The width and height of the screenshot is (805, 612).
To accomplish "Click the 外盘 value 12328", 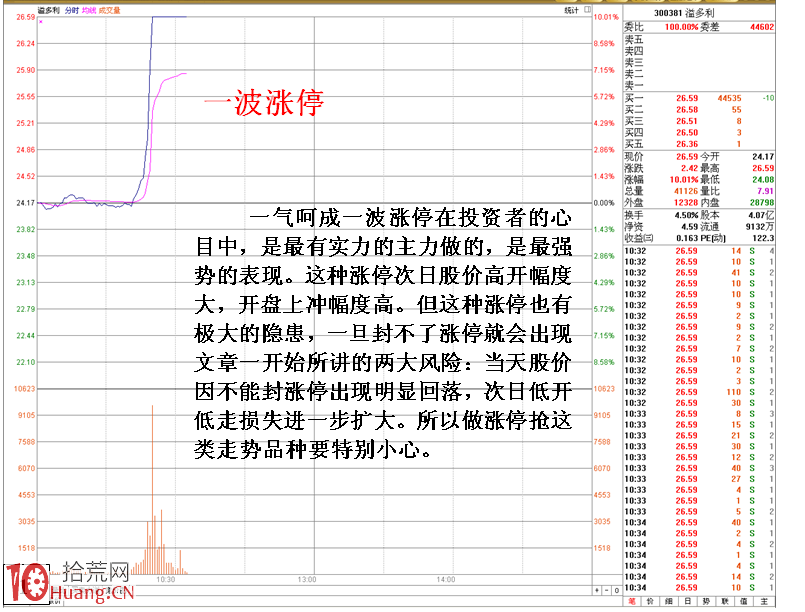I will pos(686,203).
